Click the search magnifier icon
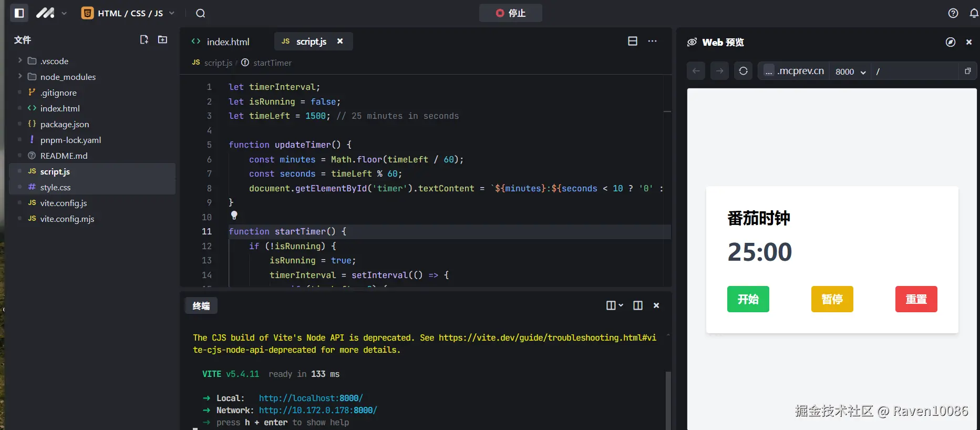This screenshot has height=430, width=980. coord(200,13)
